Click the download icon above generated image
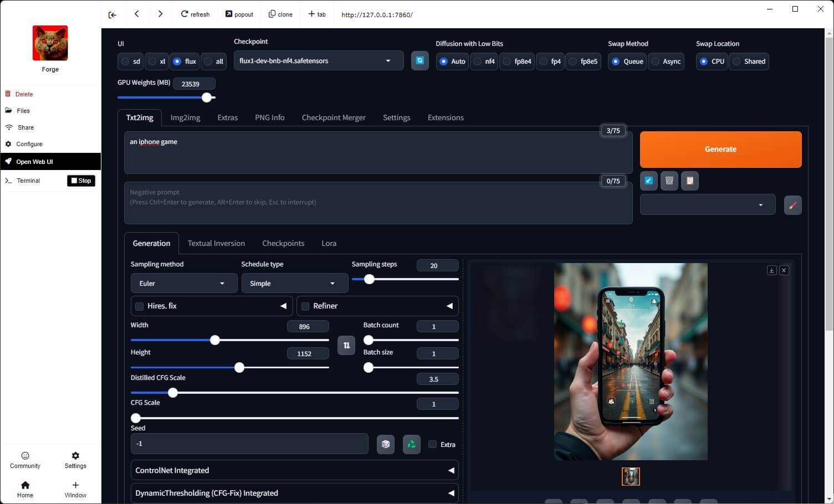834x504 pixels. coord(771,270)
